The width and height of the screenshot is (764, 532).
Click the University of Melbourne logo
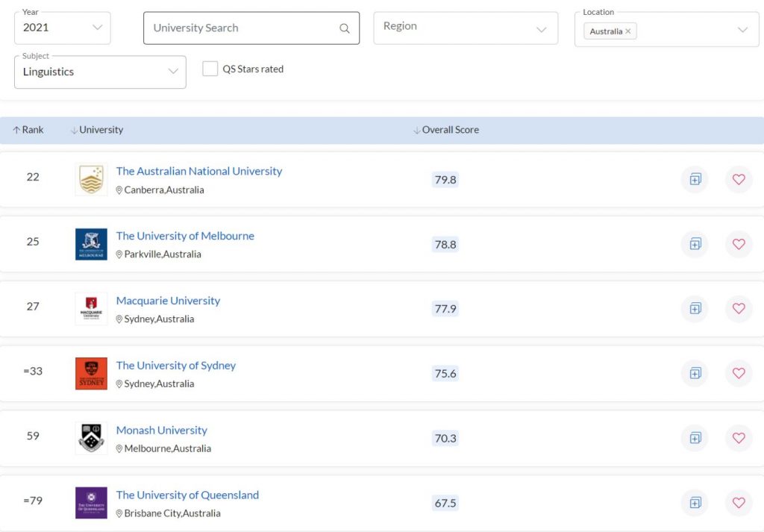click(x=91, y=244)
